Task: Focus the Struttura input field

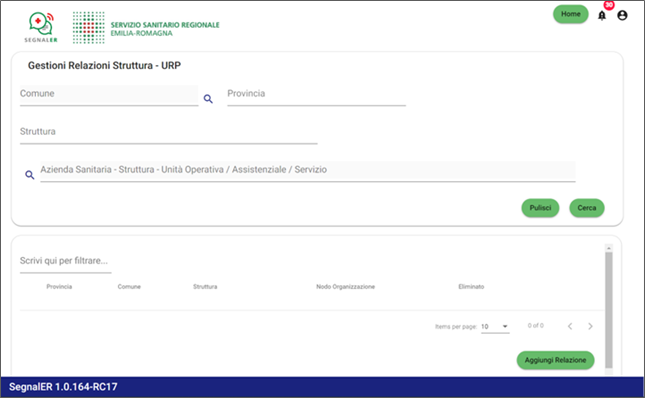Action: pos(169,133)
